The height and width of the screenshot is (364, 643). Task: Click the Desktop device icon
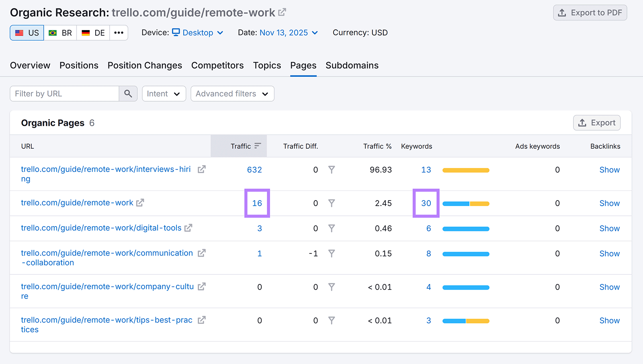click(x=176, y=33)
